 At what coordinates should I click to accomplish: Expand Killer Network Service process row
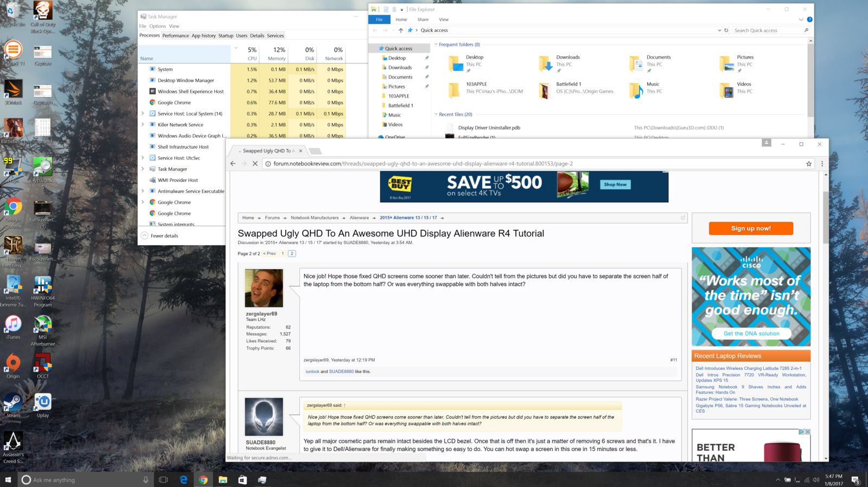click(143, 125)
